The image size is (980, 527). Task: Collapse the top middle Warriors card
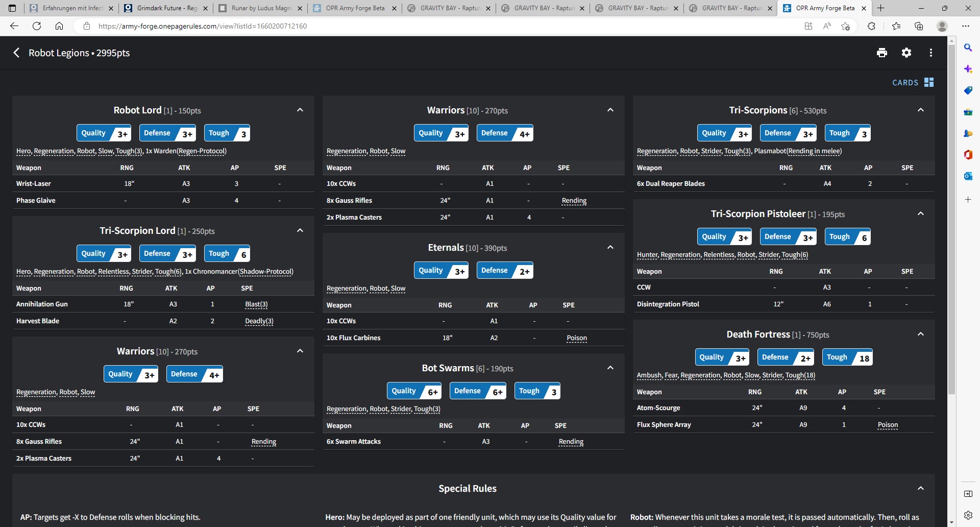(x=610, y=110)
